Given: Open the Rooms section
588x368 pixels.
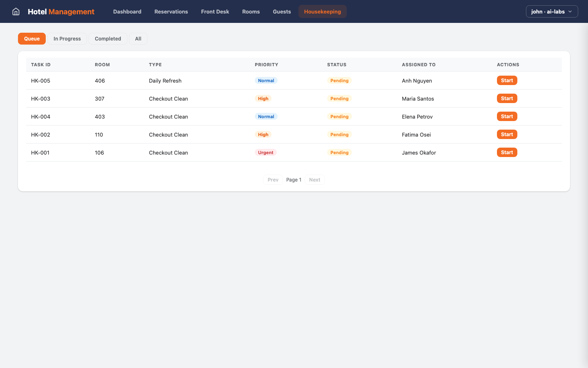Looking at the screenshot, I should pyautogui.click(x=251, y=11).
